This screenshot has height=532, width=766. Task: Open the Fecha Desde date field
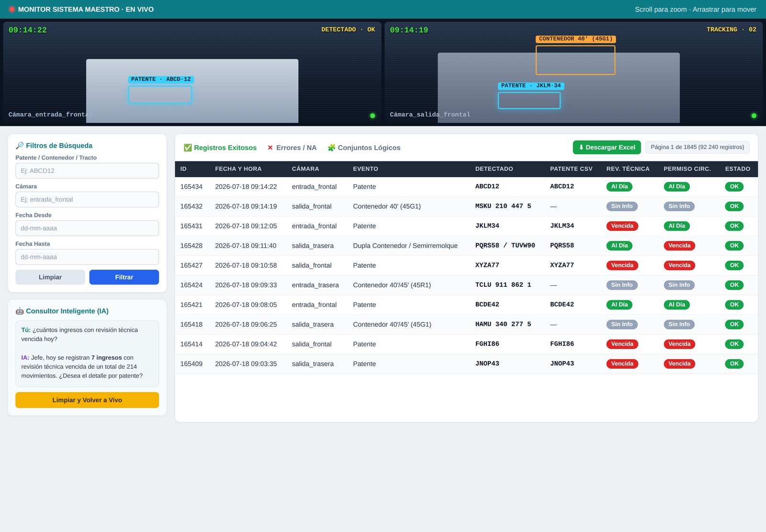(87, 228)
